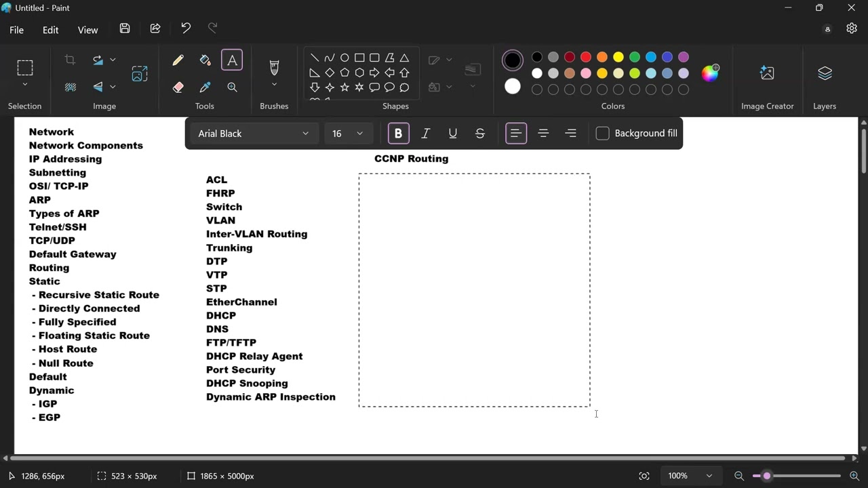Click the Undo arrow
The height and width of the screenshot is (488, 868).
186,28
